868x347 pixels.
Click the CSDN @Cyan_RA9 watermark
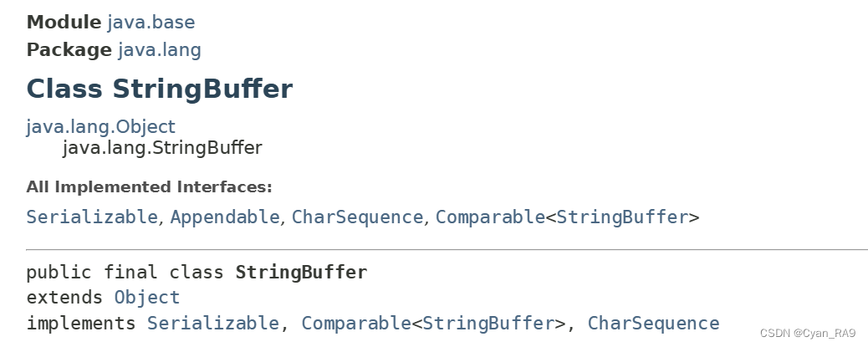coord(808,333)
